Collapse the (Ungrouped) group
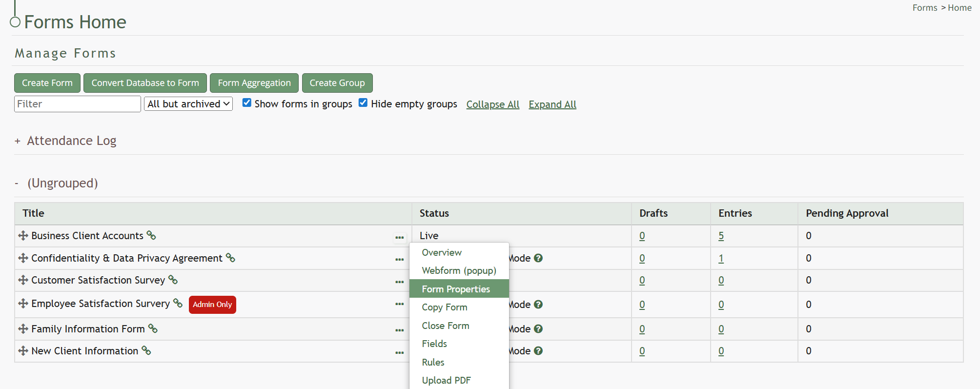Screen dimensions: 980x389 pyautogui.click(x=17, y=184)
